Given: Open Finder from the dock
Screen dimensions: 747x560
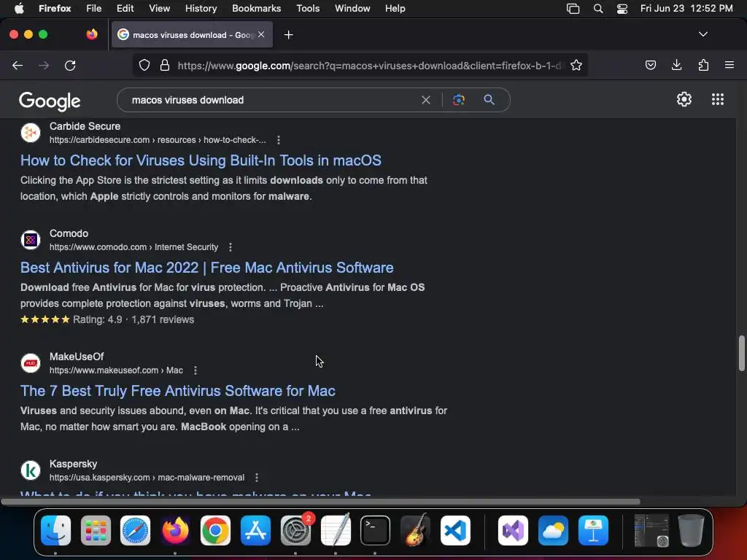Looking at the screenshot, I should tap(55, 530).
